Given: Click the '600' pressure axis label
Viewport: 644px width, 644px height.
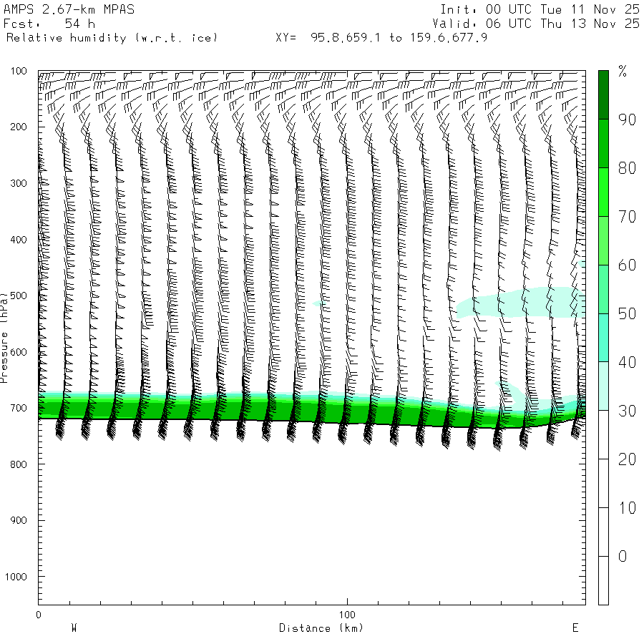Looking at the screenshot, I should [19, 352].
